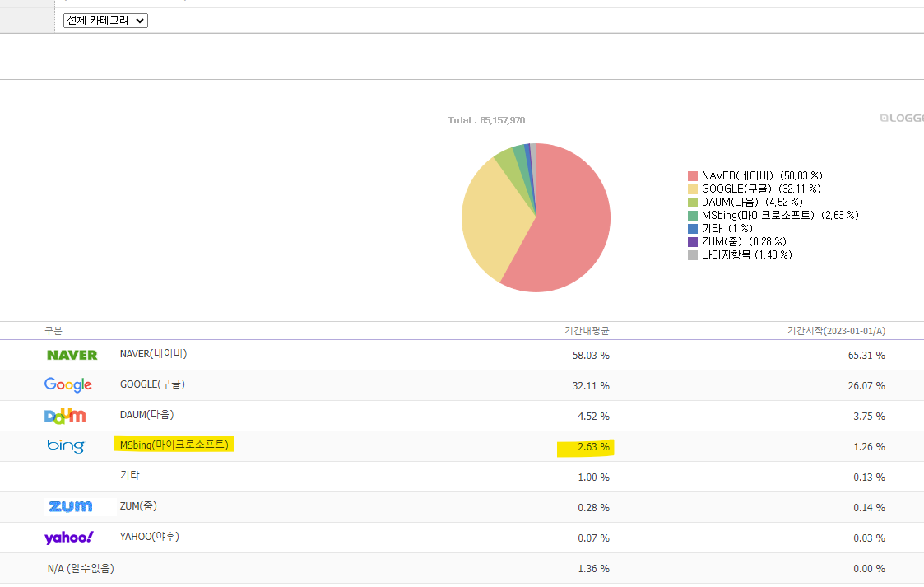Click DAUM green legend swatch
This screenshot has width=924, height=587.
693,203
